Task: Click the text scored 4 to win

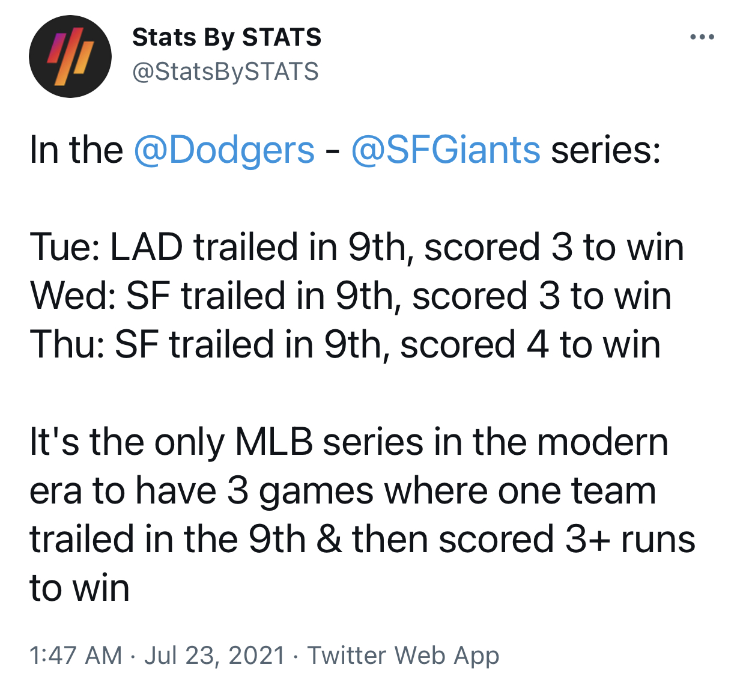Action: [x=530, y=344]
